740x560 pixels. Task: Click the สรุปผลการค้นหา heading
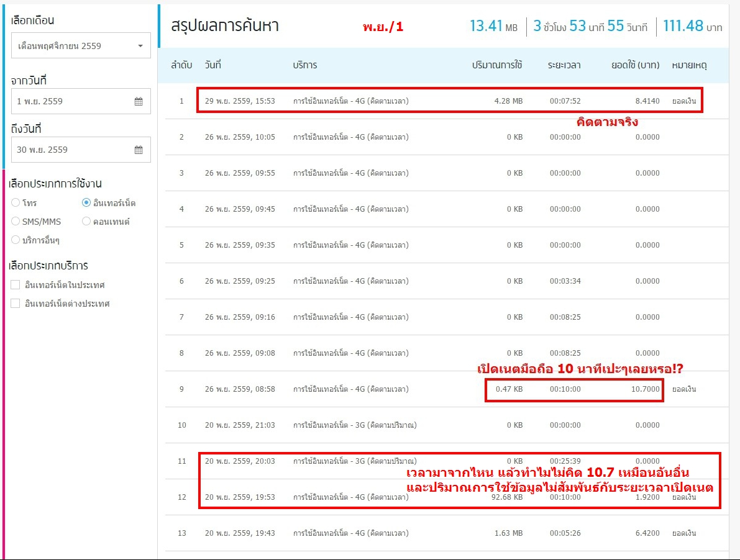click(225, 25)
